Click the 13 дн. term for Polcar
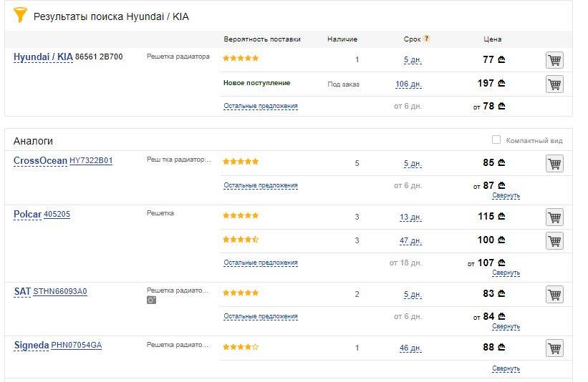 click(x=410, y=217)
